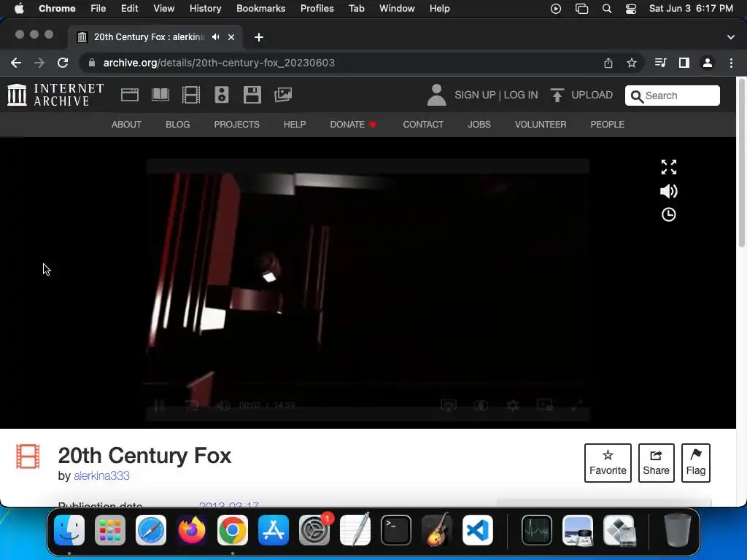Click the Share button
The height and width of the screenshot is (560, 747).
(656, 463)
